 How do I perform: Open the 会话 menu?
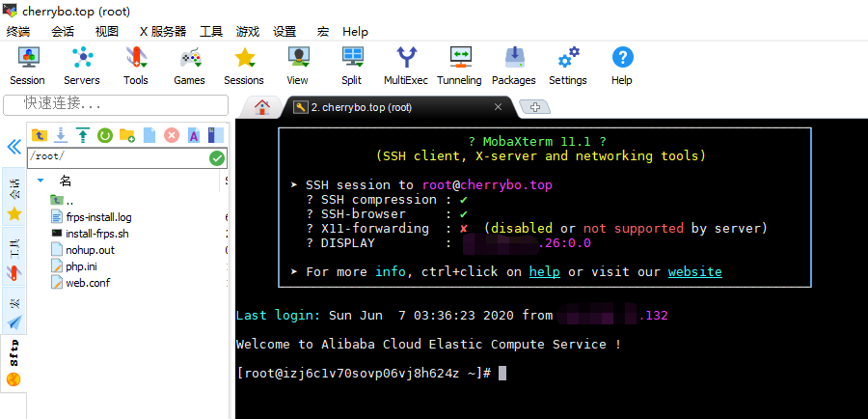(63, 32)
